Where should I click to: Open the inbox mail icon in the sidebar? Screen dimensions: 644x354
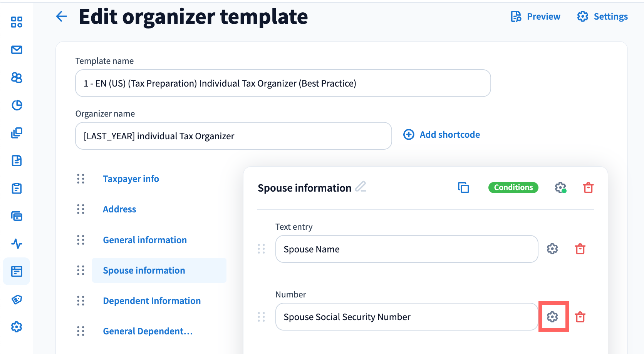pos(17,50)
